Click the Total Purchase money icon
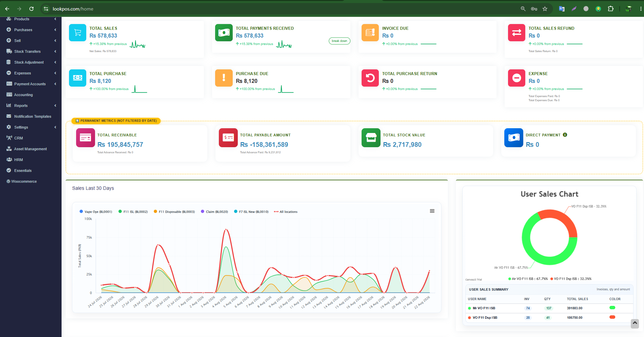This screenshot has width=644, height=337. pos(77,78)
